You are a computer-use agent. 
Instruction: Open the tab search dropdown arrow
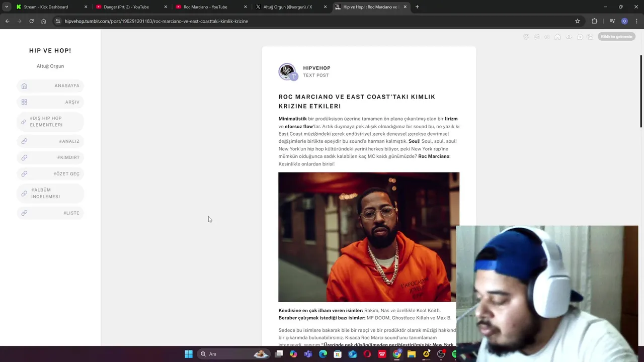(x=6, y=7)
